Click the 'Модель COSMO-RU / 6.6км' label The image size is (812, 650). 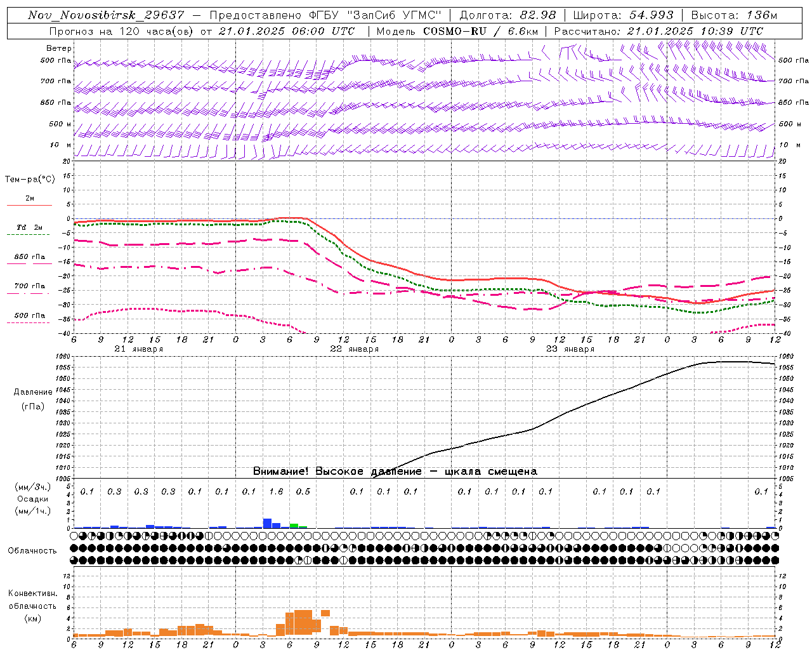coord(457,31)
